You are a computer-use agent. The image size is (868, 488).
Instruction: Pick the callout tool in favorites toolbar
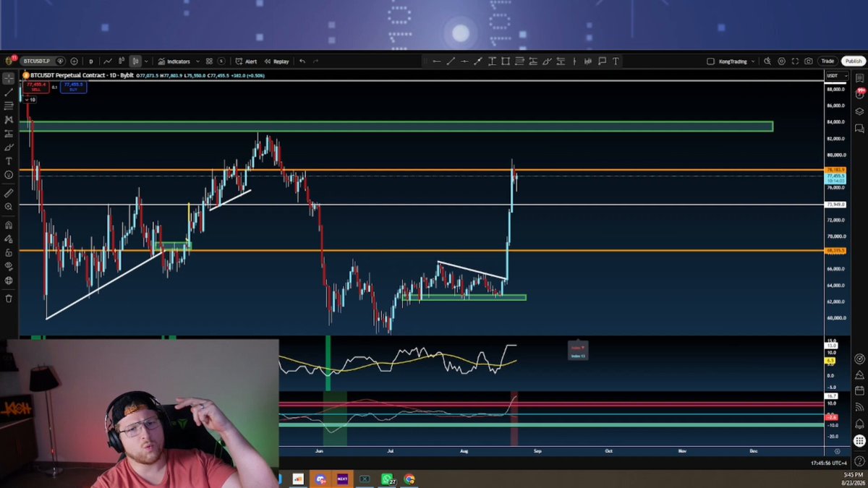coord(602,61)
